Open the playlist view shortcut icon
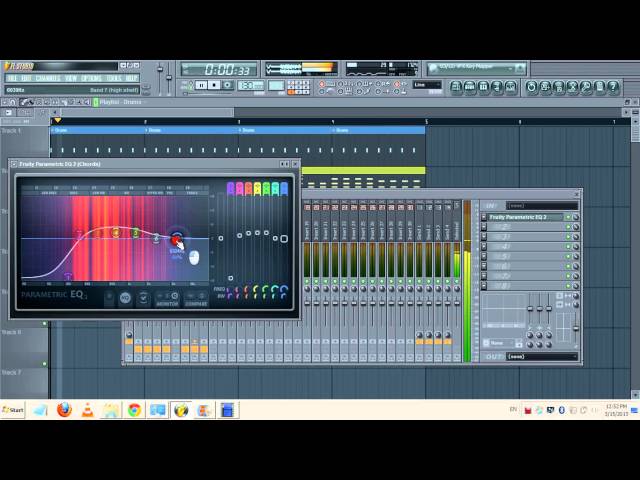 456,87
